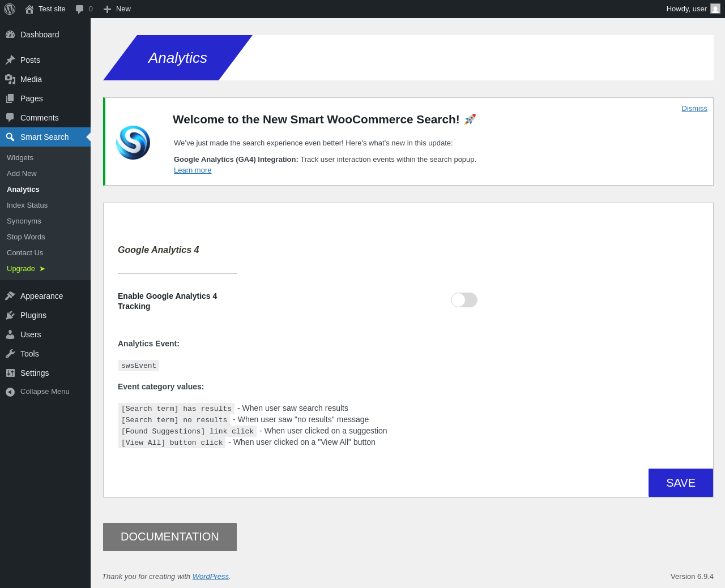Open the Comments sidebar menu label

coord(40,118)
